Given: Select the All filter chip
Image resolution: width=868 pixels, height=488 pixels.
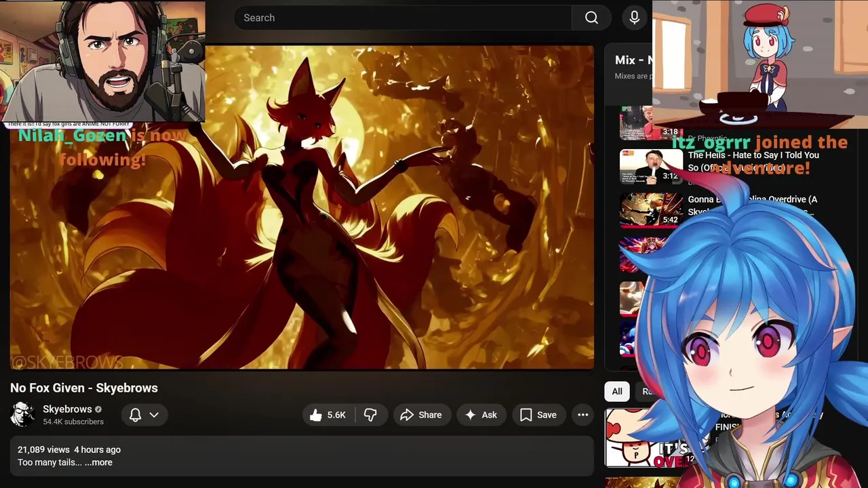Looking at the screenshot, I should click(617, 391).
